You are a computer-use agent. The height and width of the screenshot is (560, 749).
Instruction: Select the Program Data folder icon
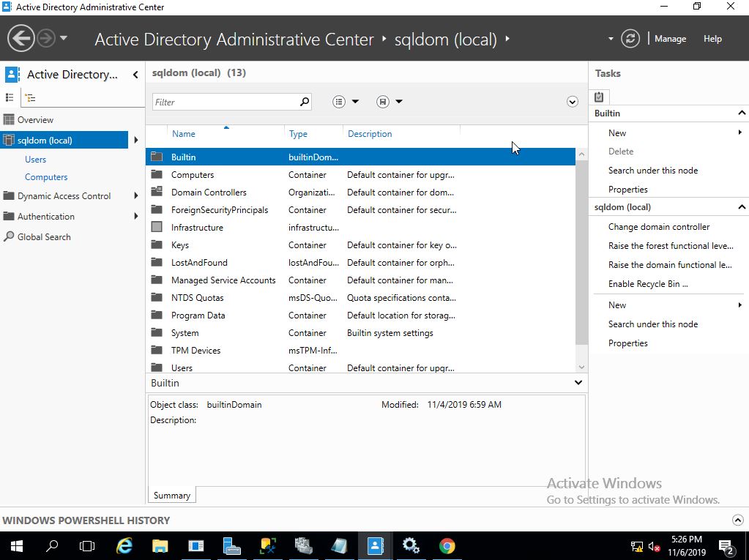(157, 315)
